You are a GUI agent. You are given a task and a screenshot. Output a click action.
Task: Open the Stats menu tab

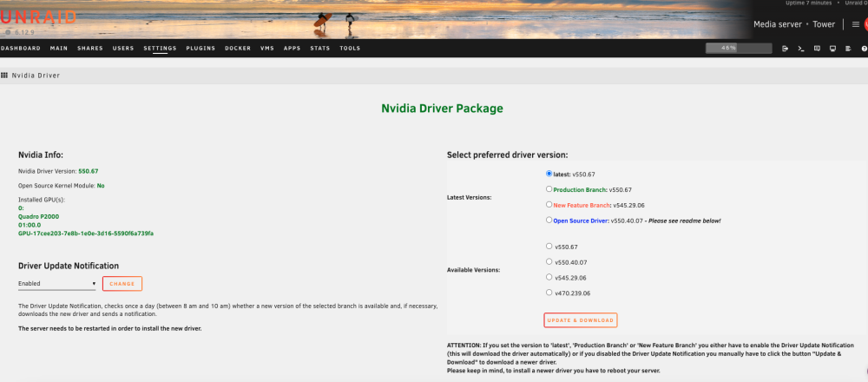point(320,48)
